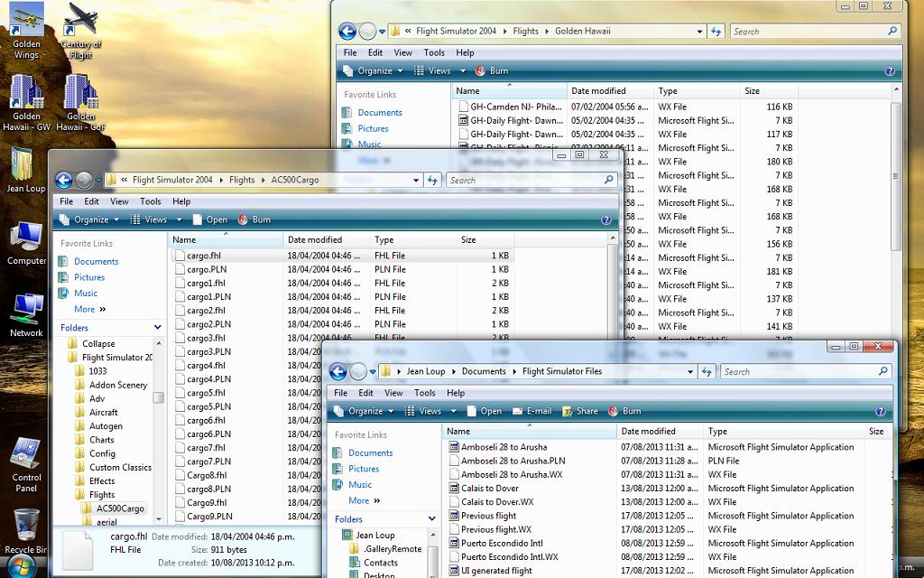Open Golden Hawaii - GW desktop icon
The width and height of the screenshot is (924, 578).
point(26,103)
